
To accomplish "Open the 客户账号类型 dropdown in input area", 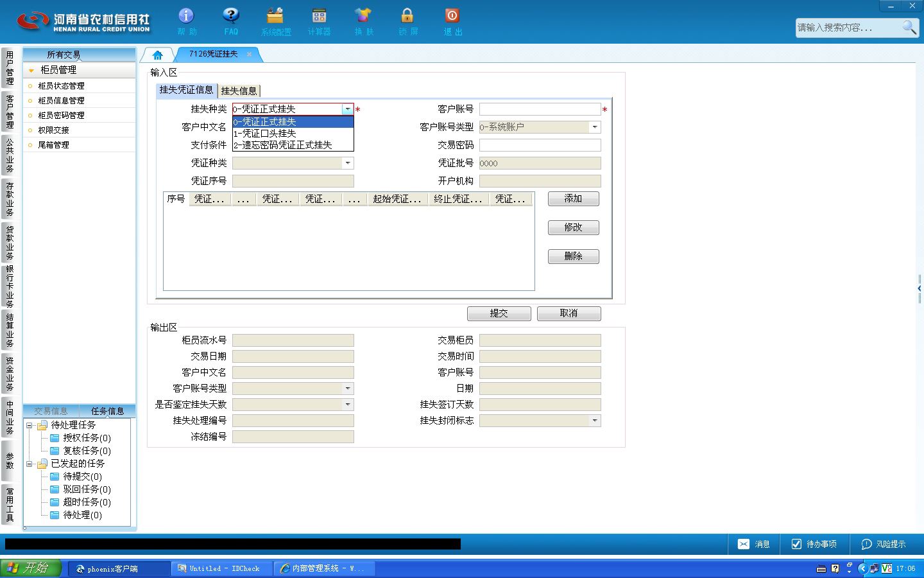I will (595, 127).
